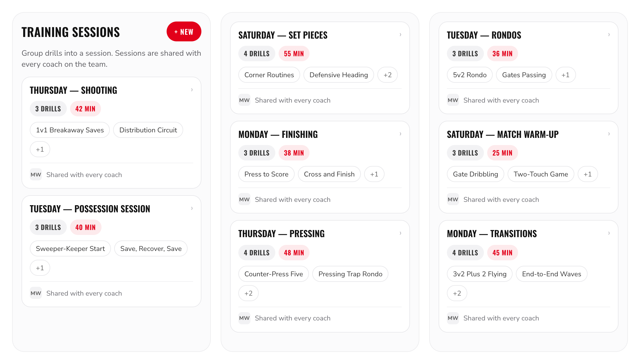Select the 1v1 Breakaway Saves drill chip
This screenshot has width=640, height=364.
pos(70,130)
